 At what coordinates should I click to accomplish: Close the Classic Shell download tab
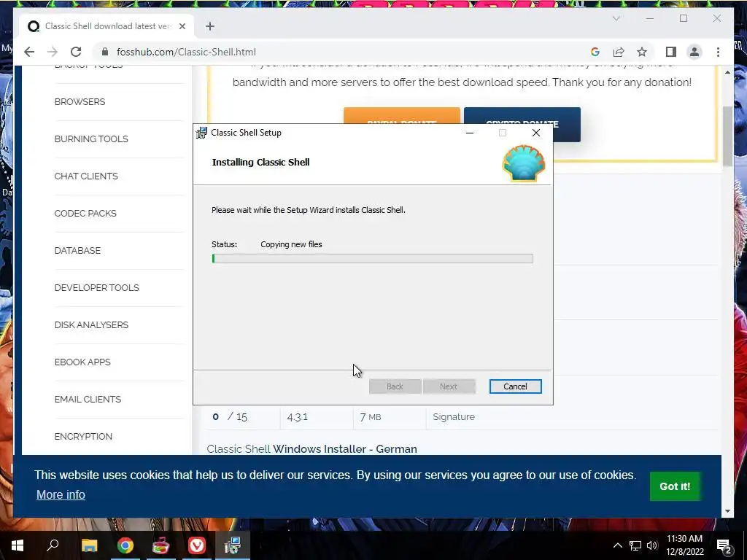pyautogui.click(x=182, y=26)
